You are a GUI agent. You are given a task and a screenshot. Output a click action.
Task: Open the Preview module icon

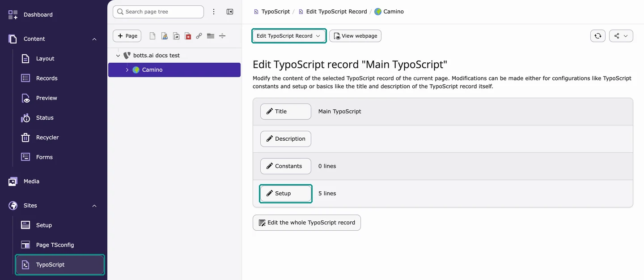[25, 98]
